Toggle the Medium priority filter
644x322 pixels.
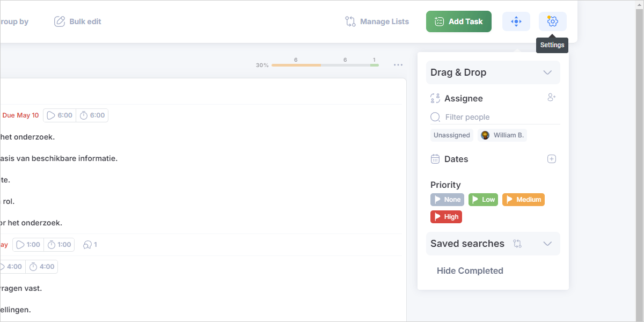coord(523,200)
